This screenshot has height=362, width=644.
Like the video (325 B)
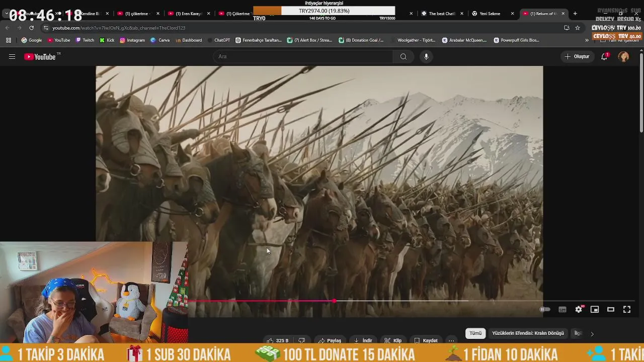pos(277,340)
